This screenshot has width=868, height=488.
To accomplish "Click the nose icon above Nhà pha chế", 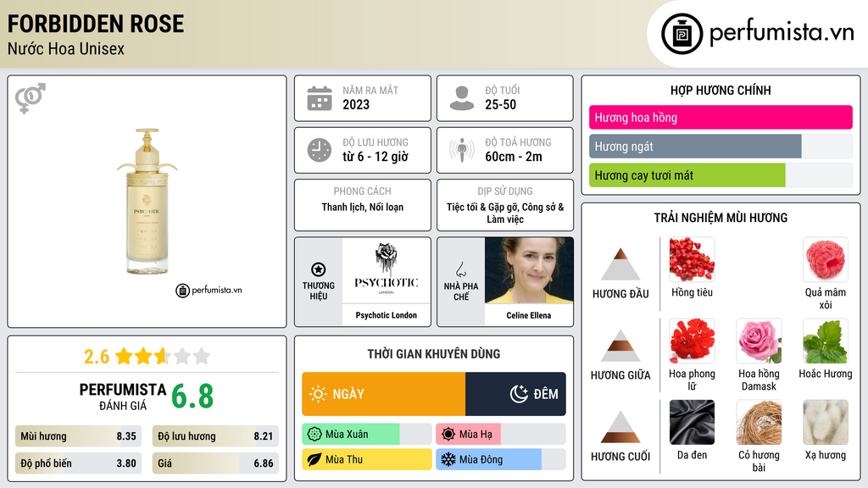I will (x=460, y=269).
